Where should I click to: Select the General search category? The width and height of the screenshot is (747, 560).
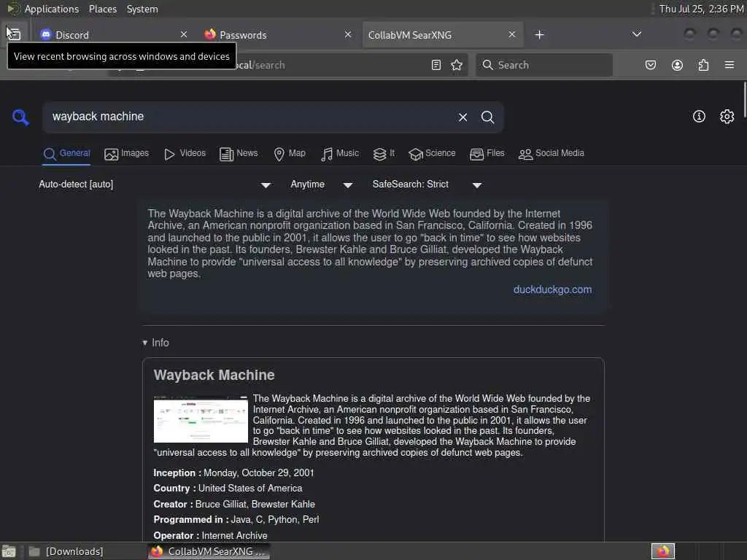point(66,153)
